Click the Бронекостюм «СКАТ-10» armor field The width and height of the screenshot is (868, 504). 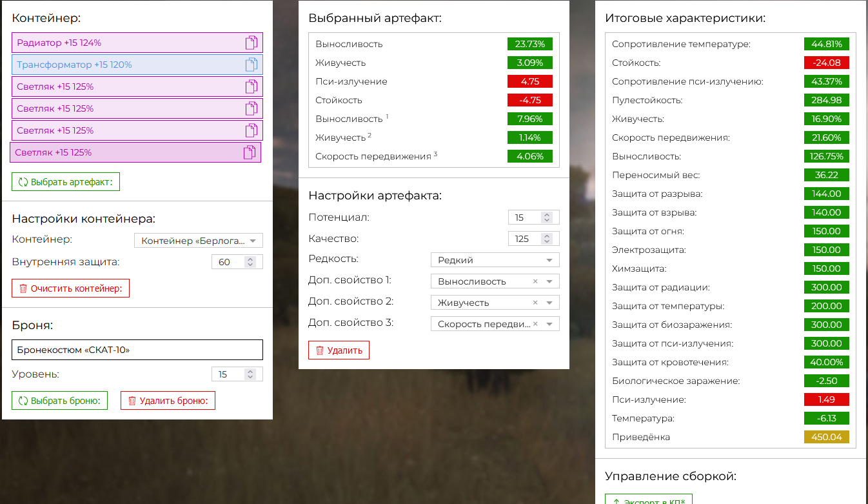click(137, 350)
